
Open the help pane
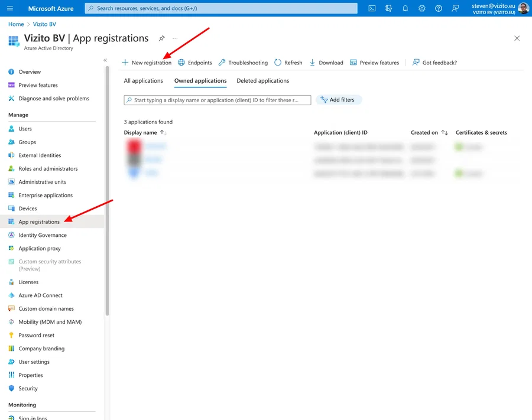[437, 8]
